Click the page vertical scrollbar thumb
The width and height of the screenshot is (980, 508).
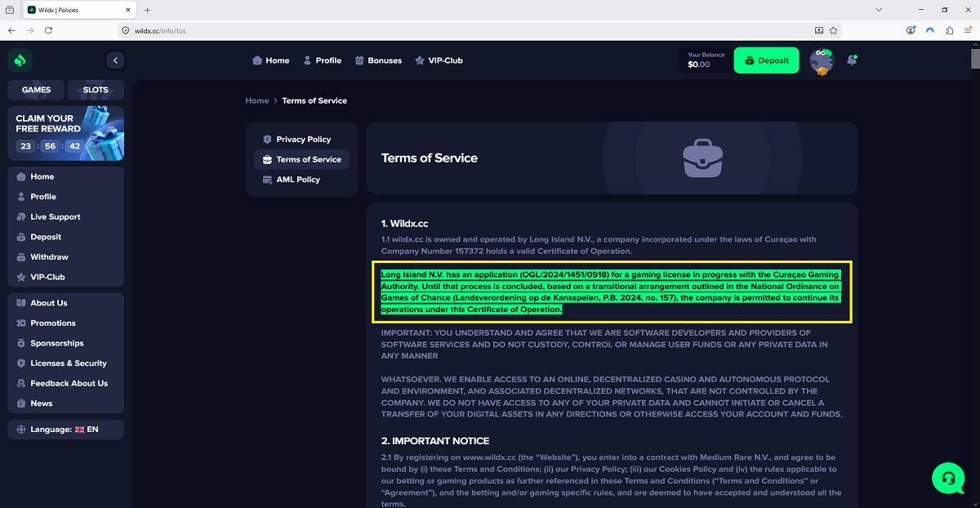[975, 60]
